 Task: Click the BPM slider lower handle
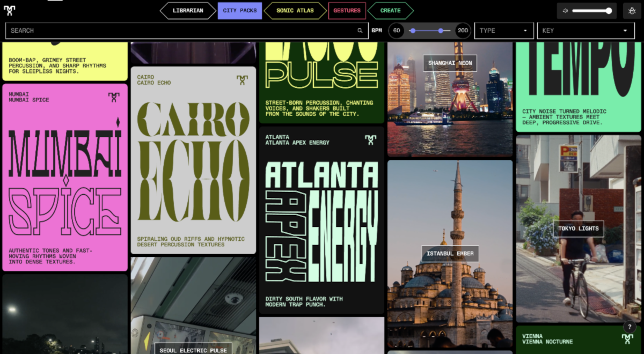(x=413, y=31)
